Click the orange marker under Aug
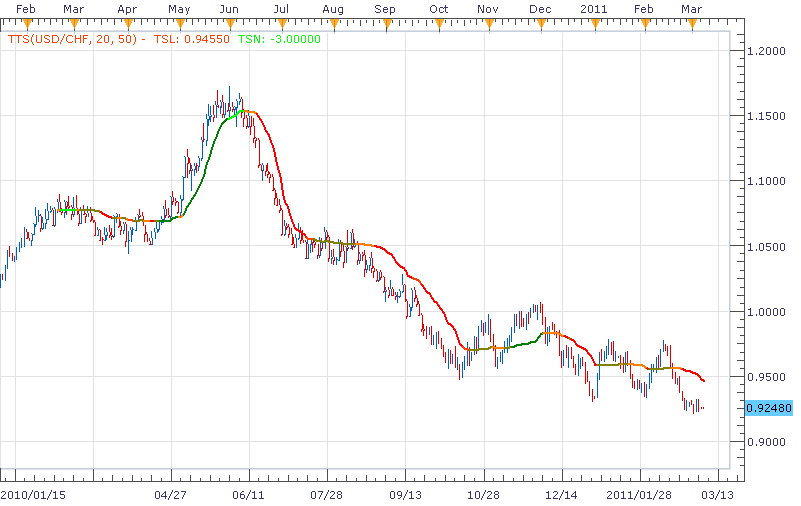Screen dimensions: 801x506 click(335, 24)
